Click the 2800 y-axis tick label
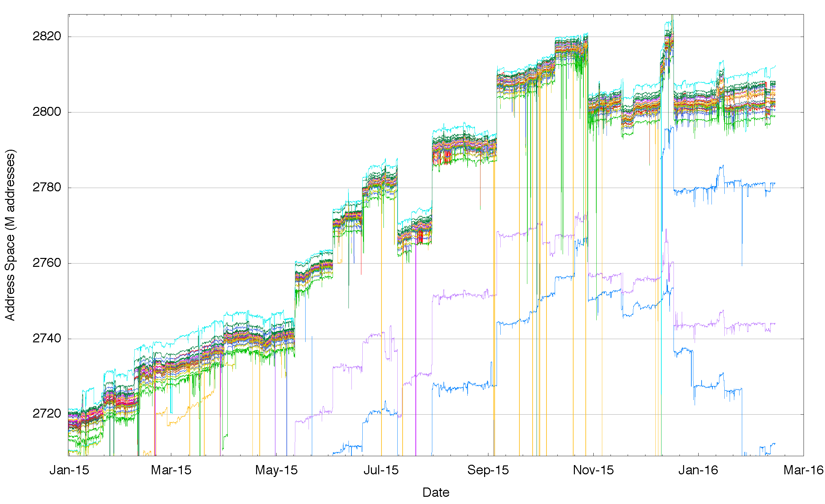Screen dimensions: 825x504 pos(47,112)
